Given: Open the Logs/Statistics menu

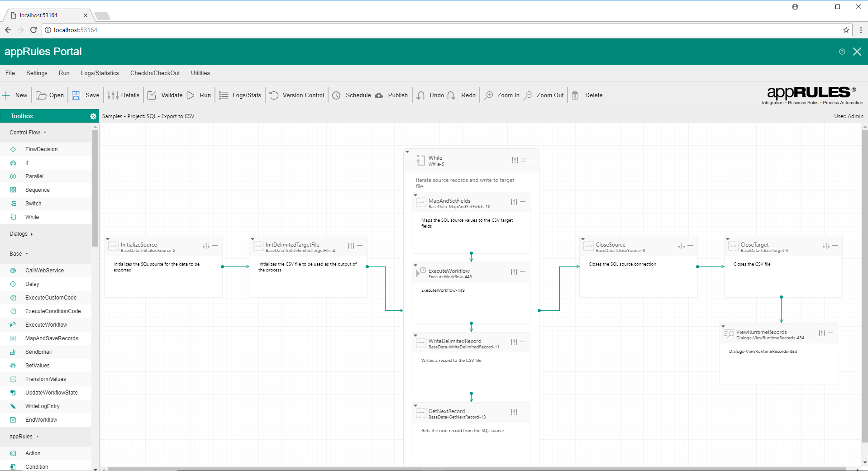Looking at the screenshot, I should (x=100, y=73).
